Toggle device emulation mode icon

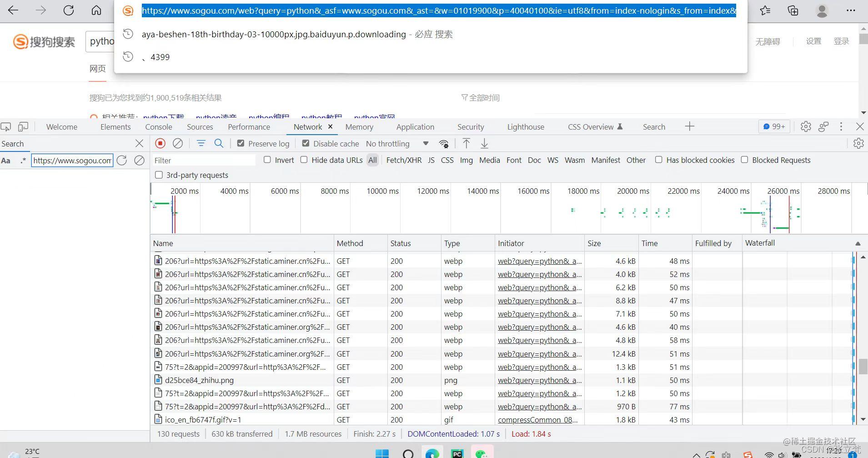23,127
